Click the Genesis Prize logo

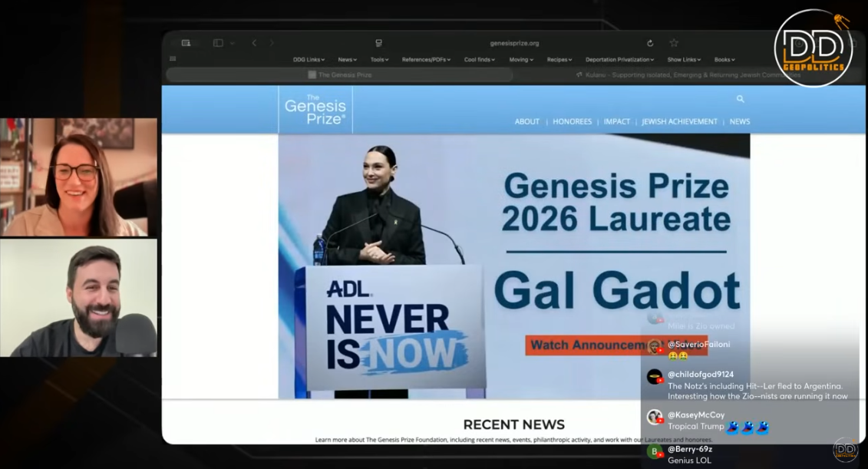click(315, 109)
